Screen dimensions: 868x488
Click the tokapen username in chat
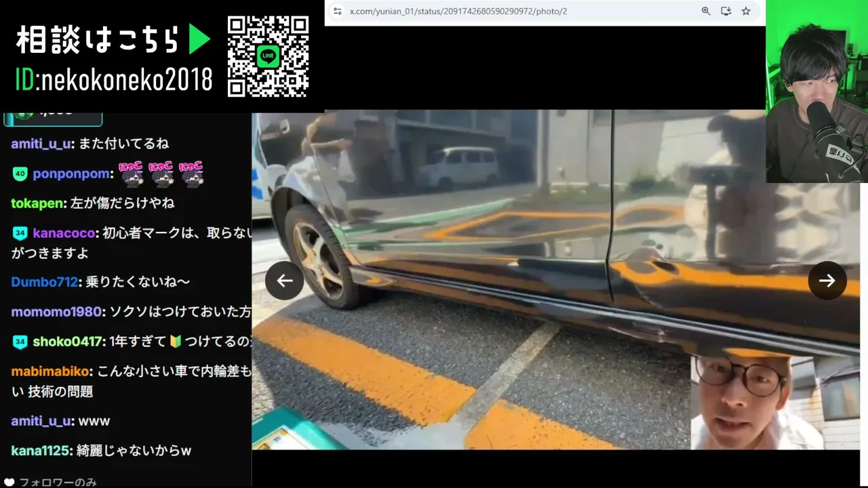point(37,203)
